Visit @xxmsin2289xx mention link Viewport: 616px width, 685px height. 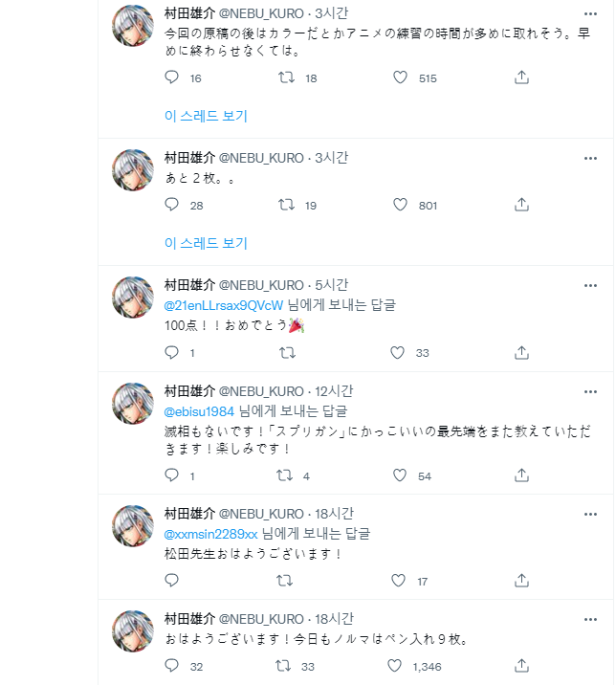211,533
